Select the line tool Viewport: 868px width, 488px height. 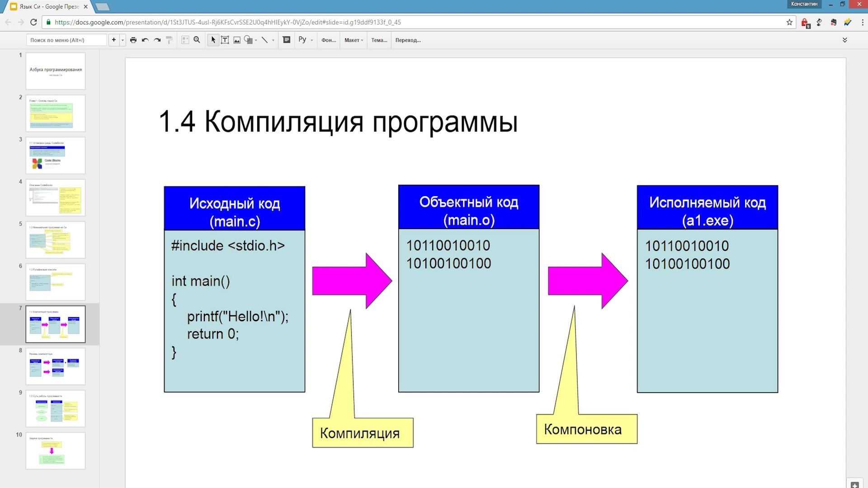coord(264,40)
